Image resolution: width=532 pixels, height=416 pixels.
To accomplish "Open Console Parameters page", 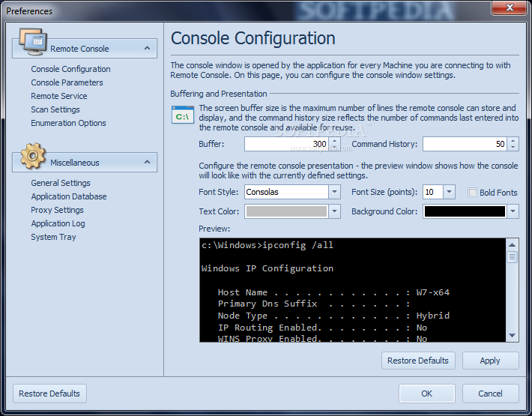I will click(x=67, y=82).
